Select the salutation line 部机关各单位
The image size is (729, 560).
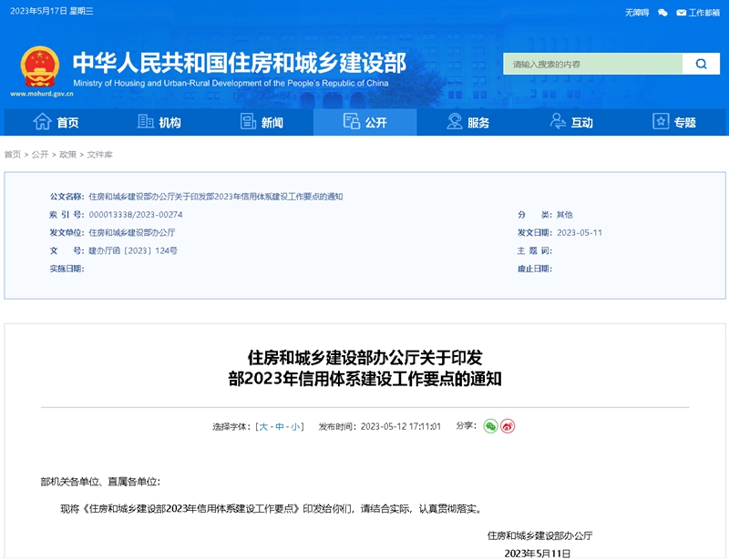100,482
